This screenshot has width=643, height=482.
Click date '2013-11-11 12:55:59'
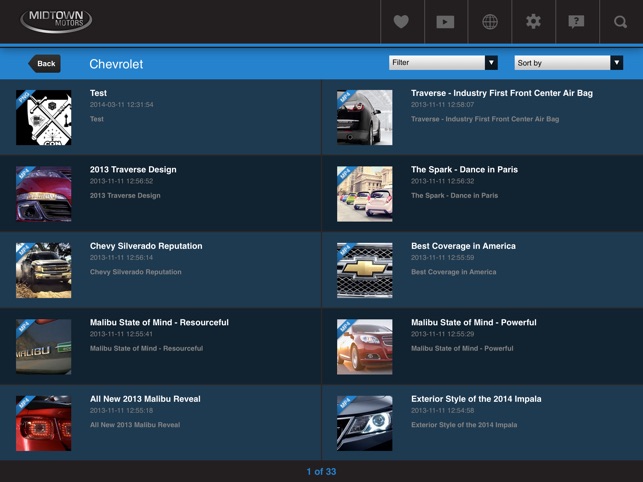pyautogui.click(x=442, y=258)
